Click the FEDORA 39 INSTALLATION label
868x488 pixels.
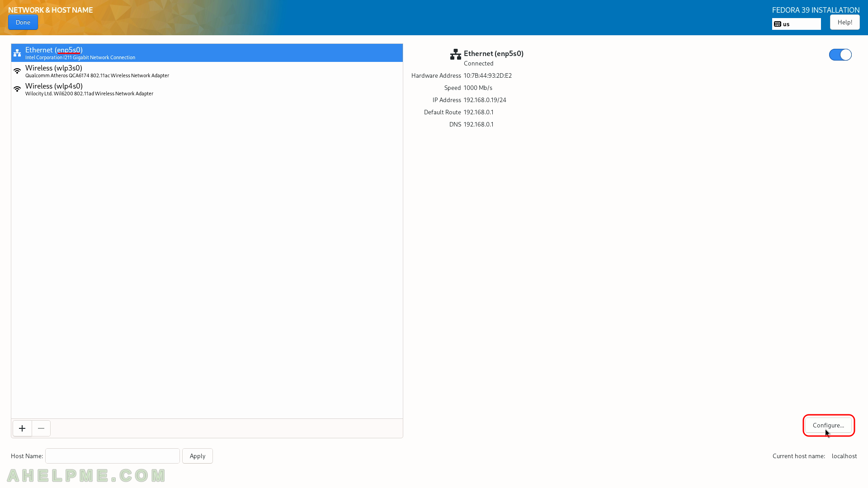point(816,10)
